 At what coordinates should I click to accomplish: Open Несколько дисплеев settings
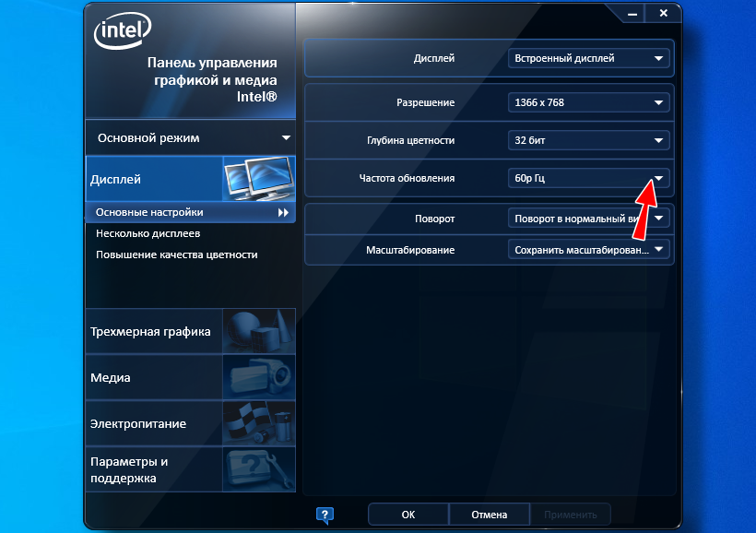148,233
